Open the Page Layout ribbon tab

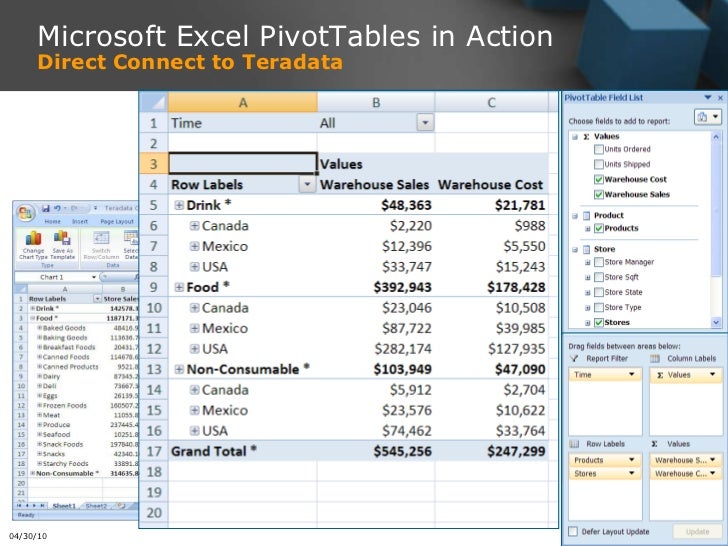tap(117, 221)
